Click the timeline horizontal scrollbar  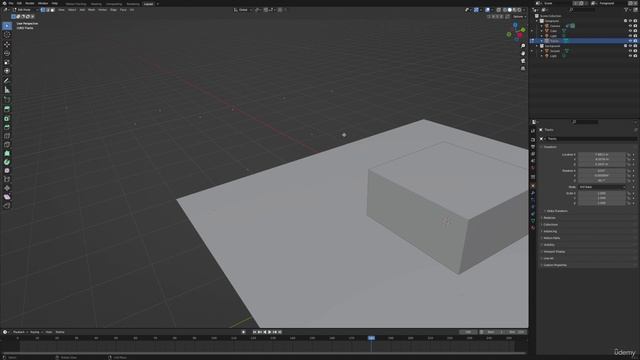pyautogui.click(x=264, y=353)
